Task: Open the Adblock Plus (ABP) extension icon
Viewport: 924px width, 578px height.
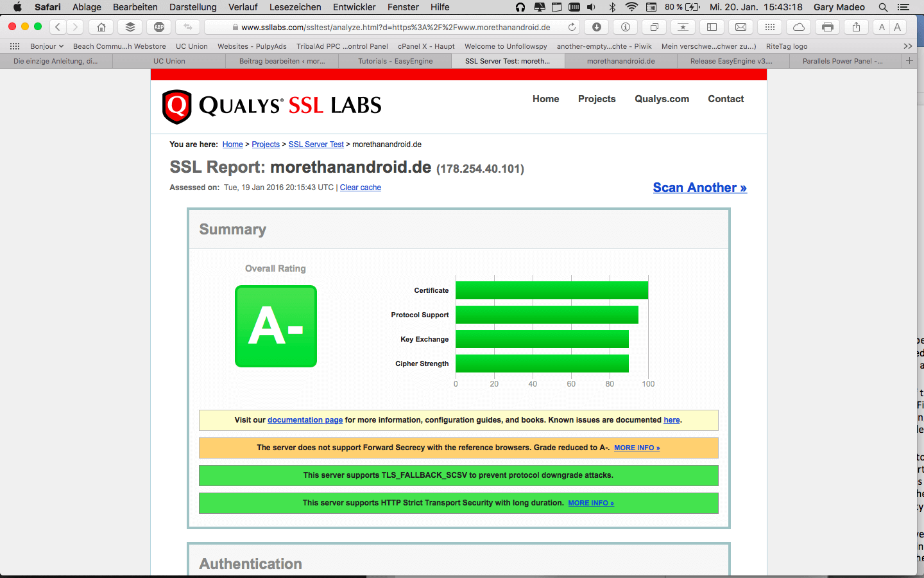Action: pos(159,27)
